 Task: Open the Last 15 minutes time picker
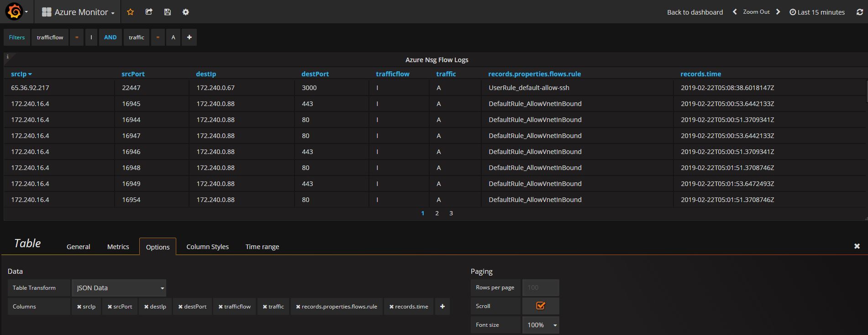click(817, 12)
